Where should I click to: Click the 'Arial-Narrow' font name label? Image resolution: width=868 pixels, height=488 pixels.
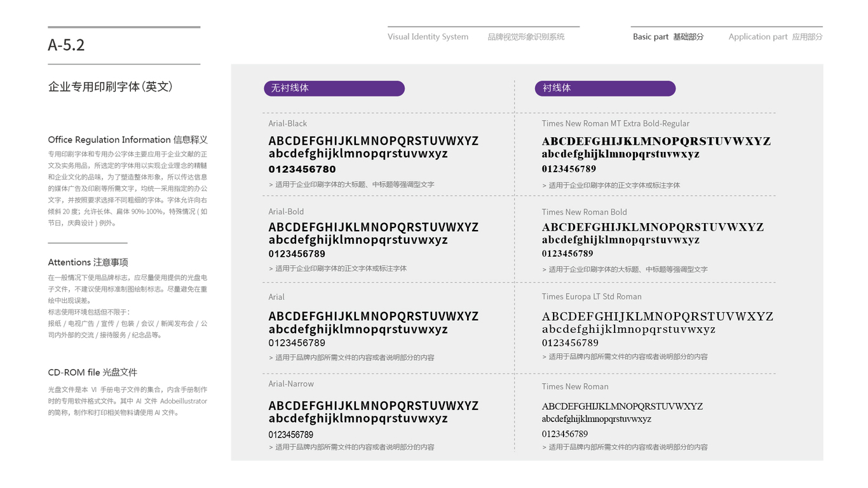[291, 384]
